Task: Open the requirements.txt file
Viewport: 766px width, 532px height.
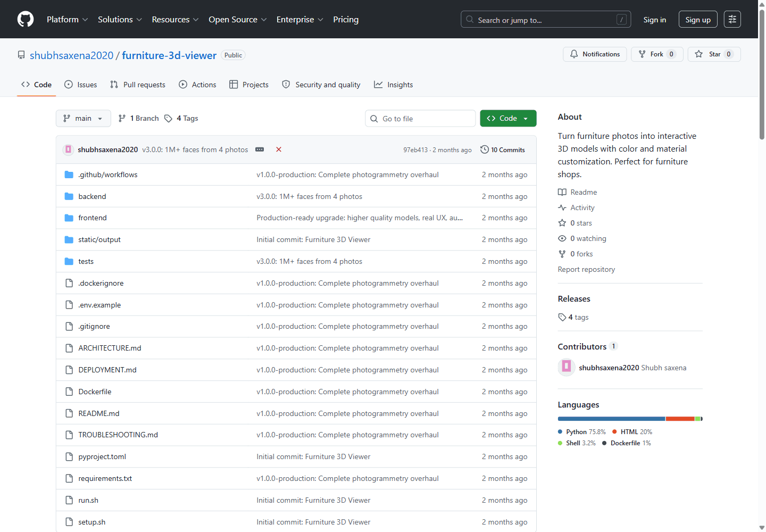Action: pos(105,478)
